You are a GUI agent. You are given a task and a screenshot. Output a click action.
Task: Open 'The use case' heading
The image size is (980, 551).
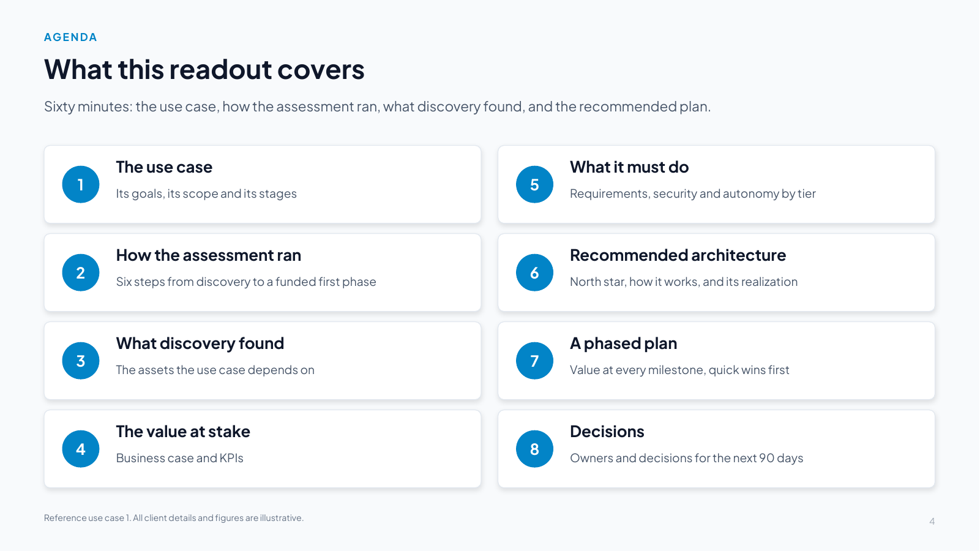164,167
